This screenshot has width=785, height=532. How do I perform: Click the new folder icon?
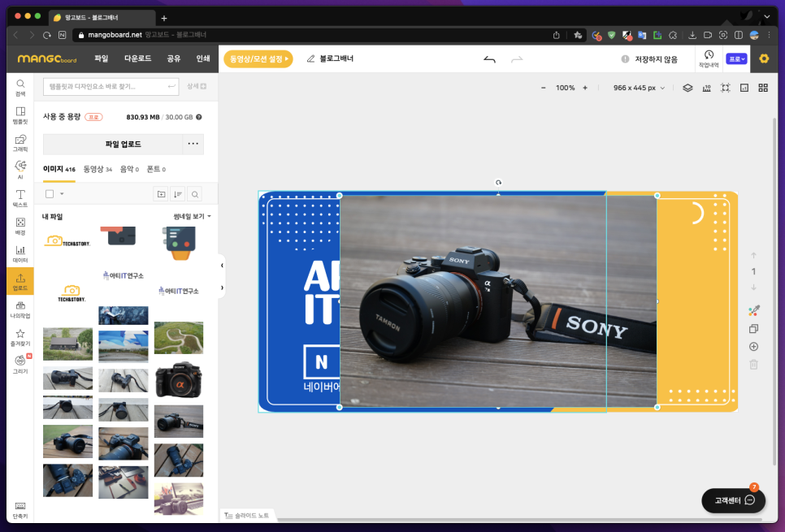pyautogui.click(x=161, y=194)
